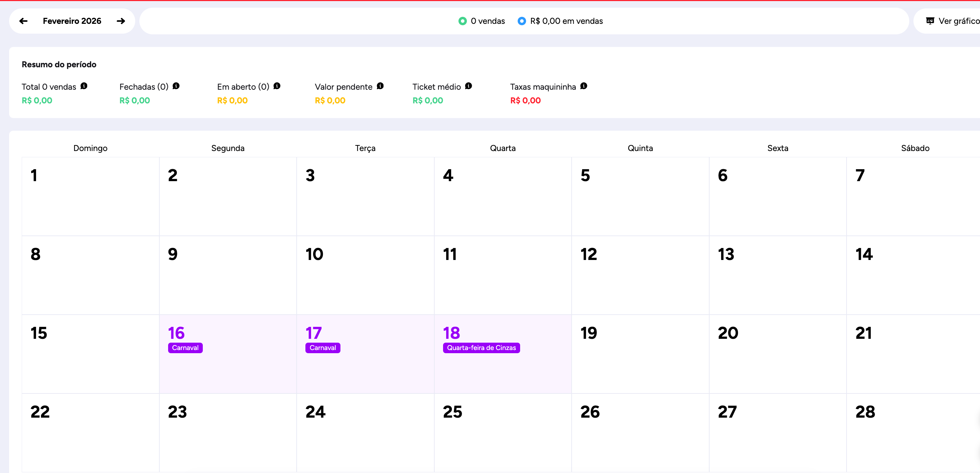Click the Fevereiro 2026 month label
Viewport: 980px width, 473px height.
click(x=72, y=21)
